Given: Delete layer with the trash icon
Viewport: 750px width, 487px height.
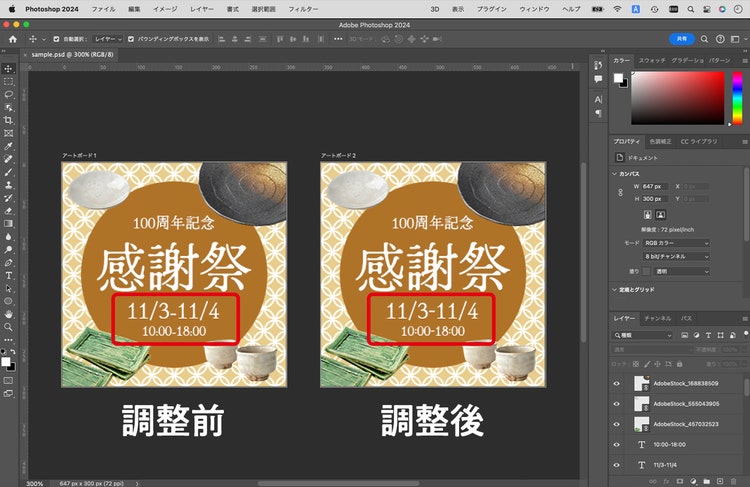Looking at the screenshot, I should coord(733,481).
